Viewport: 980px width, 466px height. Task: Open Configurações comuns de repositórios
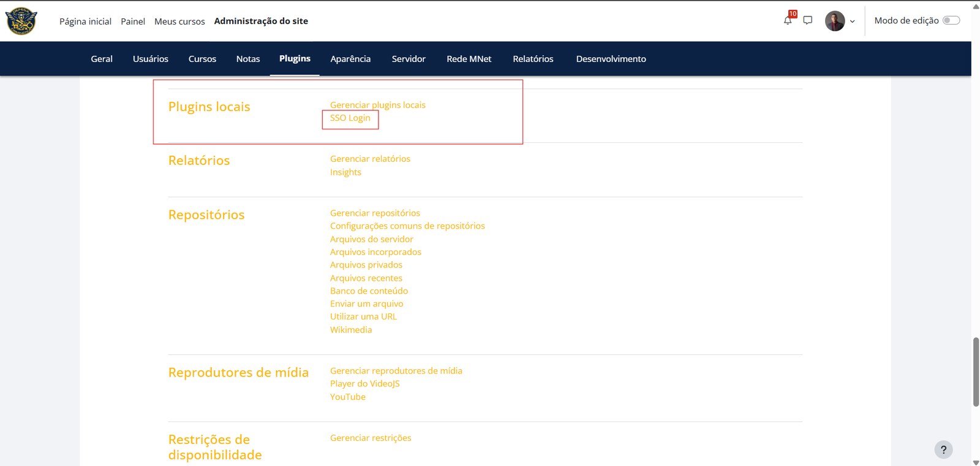click(407, 226)
